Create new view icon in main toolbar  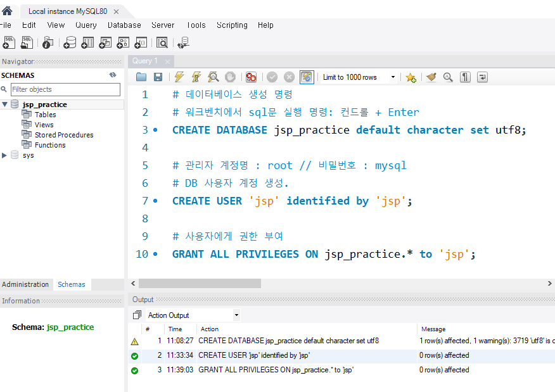click(x=105, y=42)
